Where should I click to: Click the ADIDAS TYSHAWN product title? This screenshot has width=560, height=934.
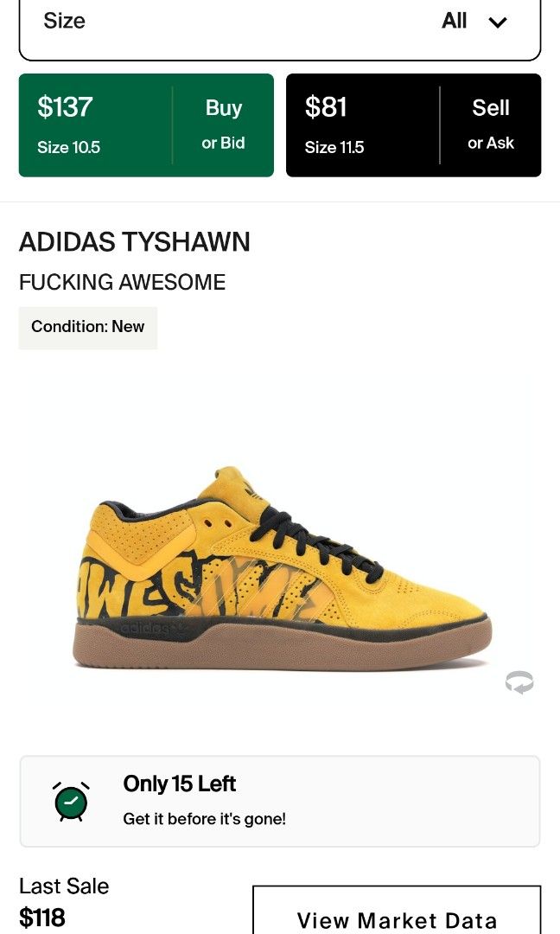[x=135, y=242]
